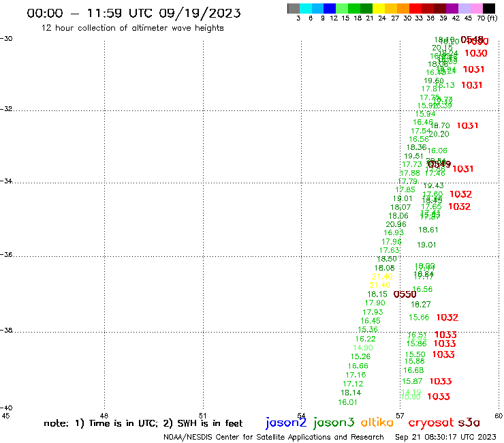Click the time range title '00:00 – 11:59 UTC 09/19/2023'
The width and height of the screenshot is (504, 443).
click(x=133, y=13)
